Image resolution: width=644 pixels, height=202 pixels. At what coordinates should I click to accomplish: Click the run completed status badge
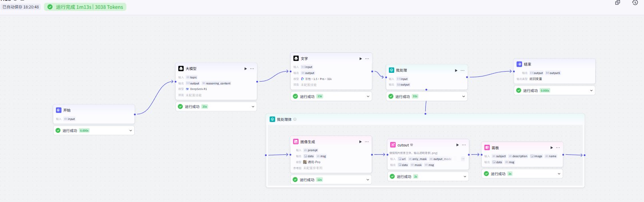point(85,7)
